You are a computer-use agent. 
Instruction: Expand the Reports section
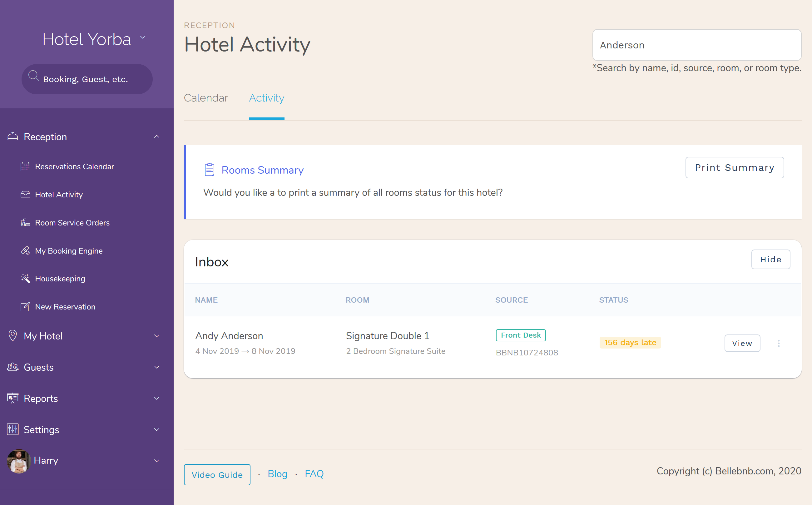(x=84, y=399)
